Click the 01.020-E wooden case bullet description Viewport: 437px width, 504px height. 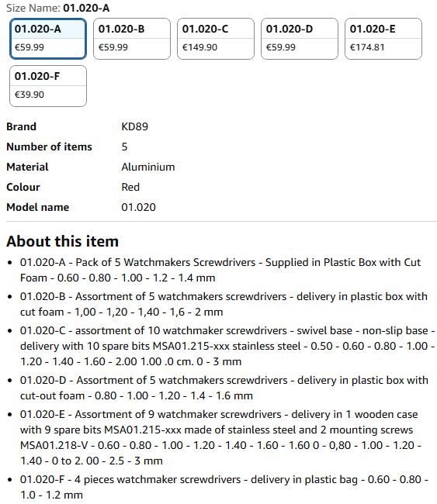pyautogui.click(x=220, y=437)
